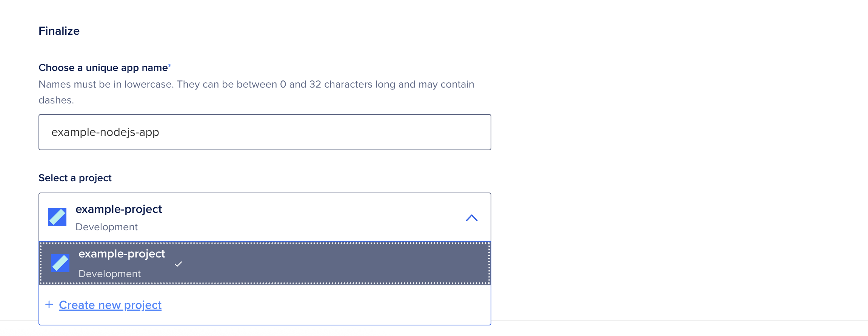Click the plus icon beside Create new project
The width and height of the screenshot is (868, 336).
[49, 304]
